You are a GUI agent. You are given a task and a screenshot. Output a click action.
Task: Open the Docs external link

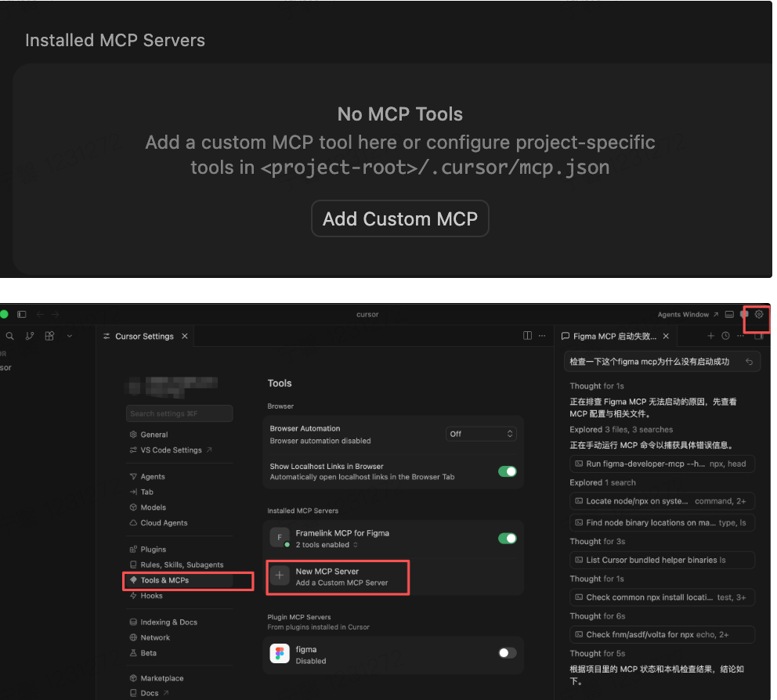[x=149, y=693]
